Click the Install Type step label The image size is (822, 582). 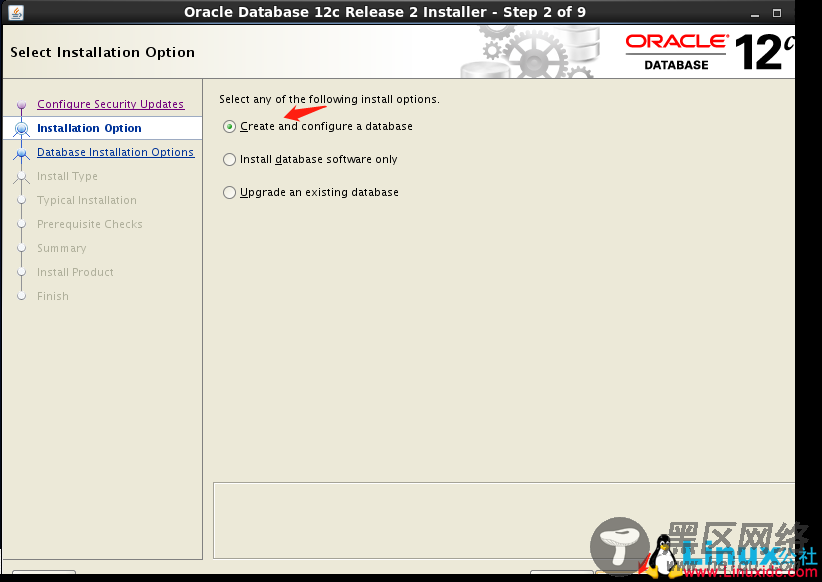(x=67, y=176)
